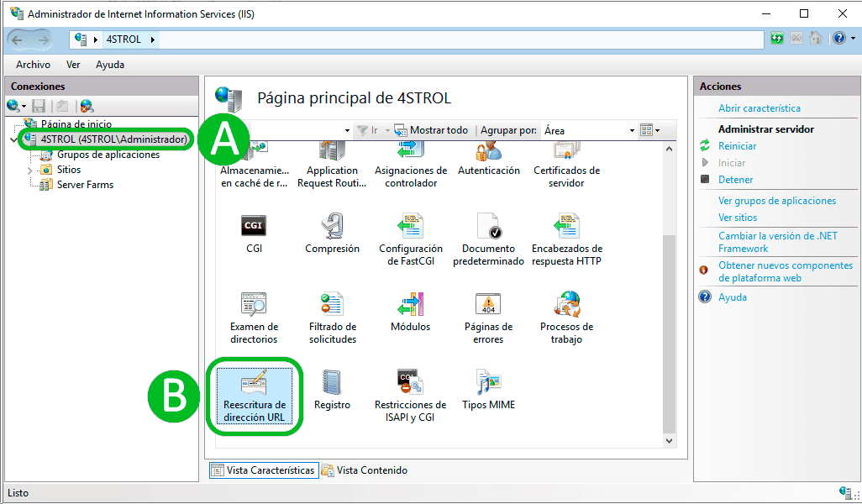Click Cambiar la versión de .NET Framework
This screenshot has height=504, width=862.
pyautogui.click(x=778, y=242)
